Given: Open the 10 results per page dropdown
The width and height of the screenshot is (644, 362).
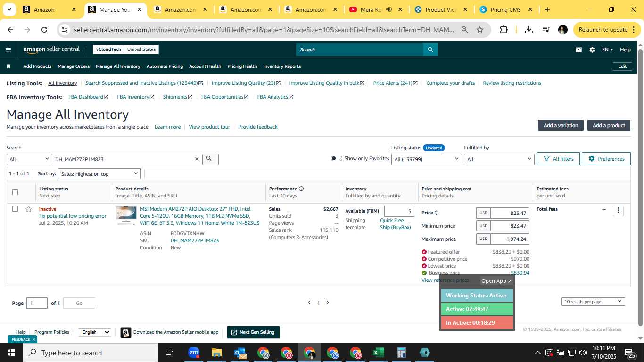Looking at the screenshot, I should pos(593,301).
